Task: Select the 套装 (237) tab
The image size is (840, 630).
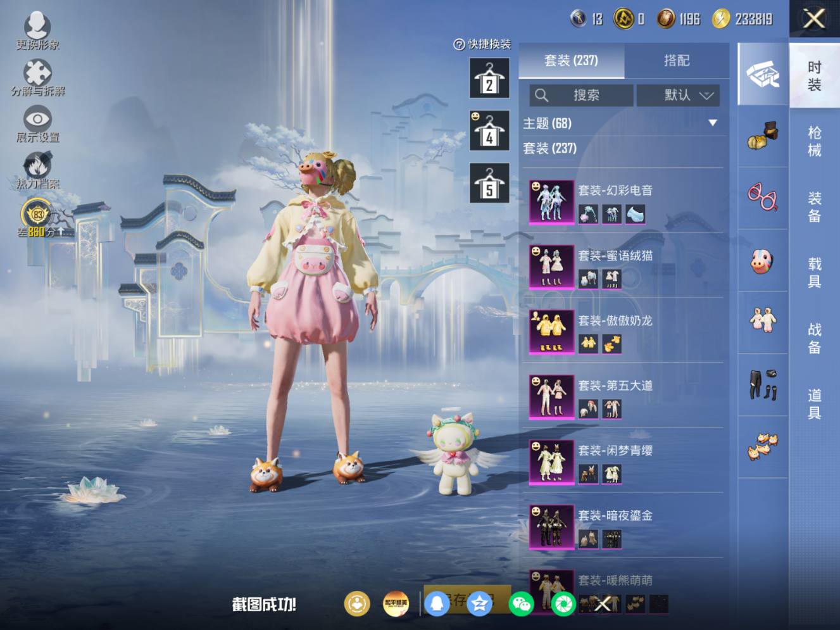Action: tap(571, 60)
